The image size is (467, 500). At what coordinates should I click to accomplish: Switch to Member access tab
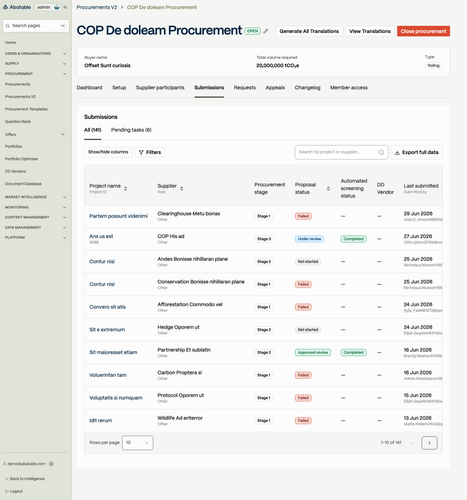click(x=349, y=88)
